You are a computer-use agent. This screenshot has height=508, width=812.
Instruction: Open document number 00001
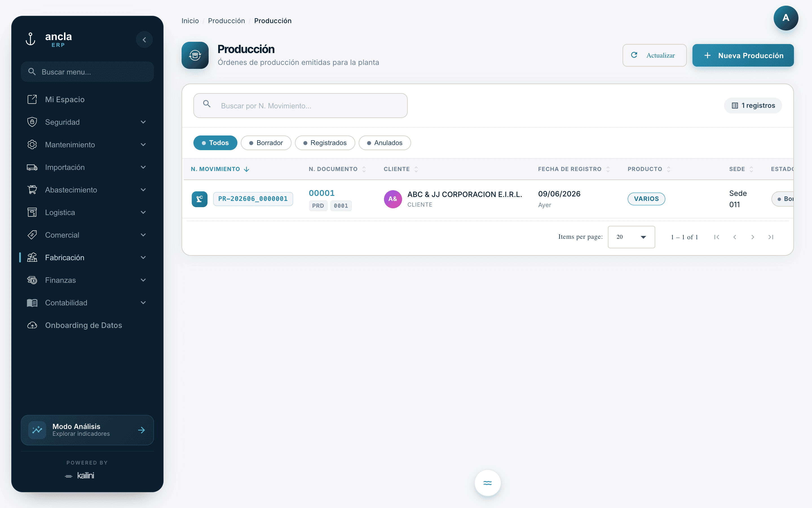[322, 193]
